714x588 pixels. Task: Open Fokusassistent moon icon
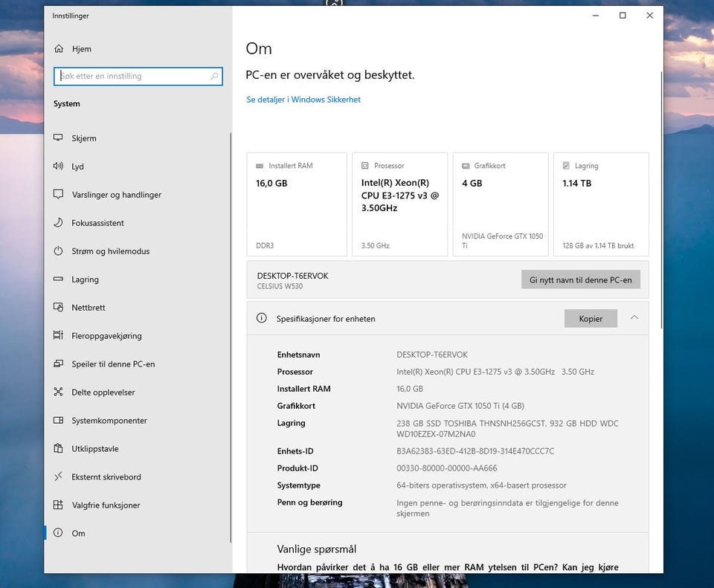tap(59, 223)
